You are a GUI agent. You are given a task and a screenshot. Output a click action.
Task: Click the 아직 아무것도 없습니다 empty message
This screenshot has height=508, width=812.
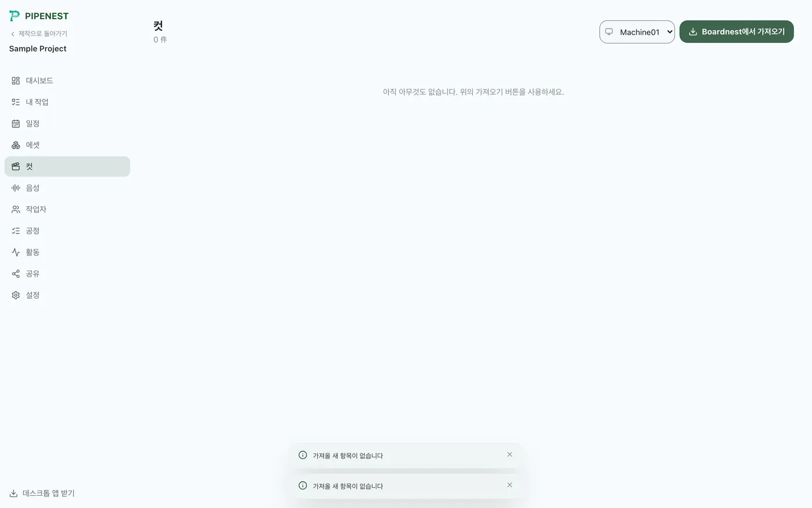[473, 92]
